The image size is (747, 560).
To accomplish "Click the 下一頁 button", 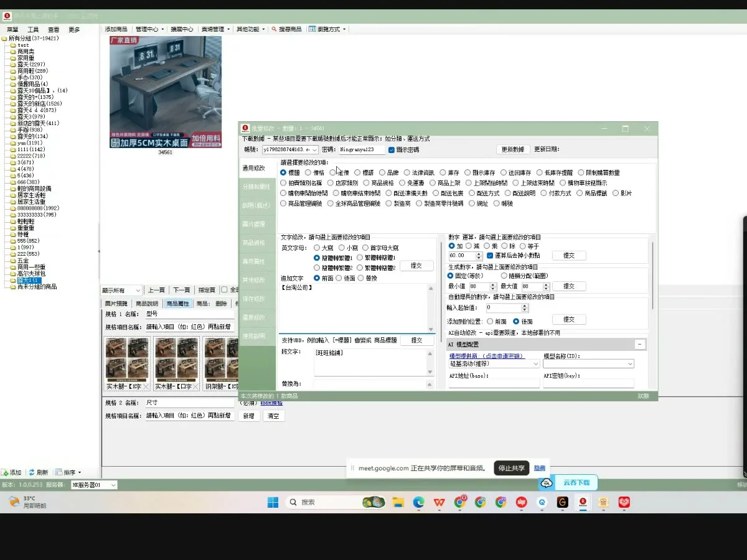I will 181,290.
